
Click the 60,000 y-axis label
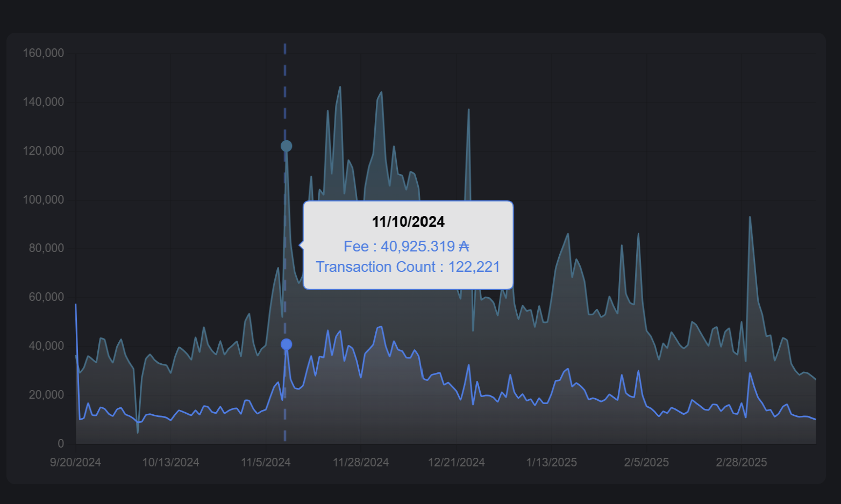tap(46, 297)
